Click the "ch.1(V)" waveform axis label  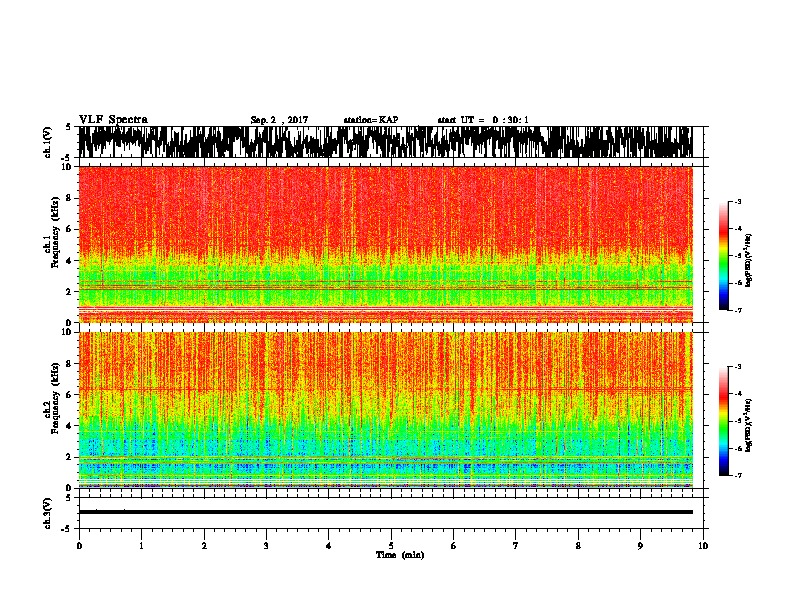(x=48, y=142)
